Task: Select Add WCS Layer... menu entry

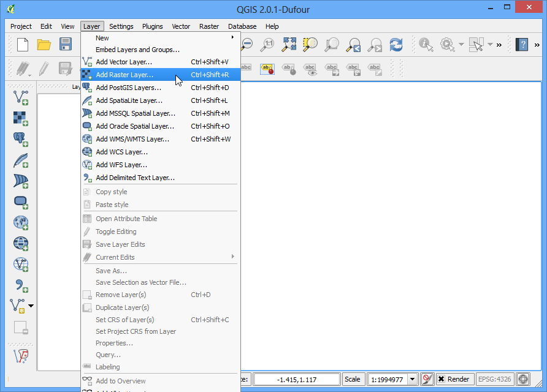Action: 161,152
